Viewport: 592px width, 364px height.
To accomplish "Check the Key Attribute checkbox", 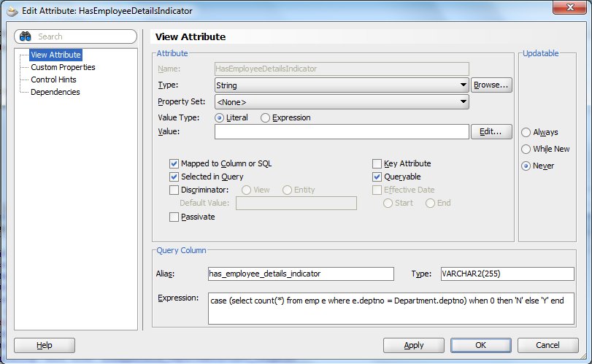I will pyautogui.click(x=377, y=164).
